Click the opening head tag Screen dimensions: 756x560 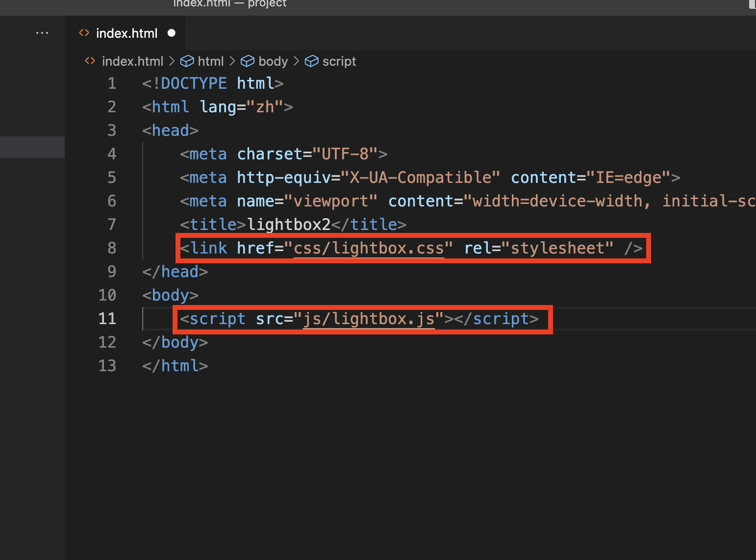coord(170,130)
